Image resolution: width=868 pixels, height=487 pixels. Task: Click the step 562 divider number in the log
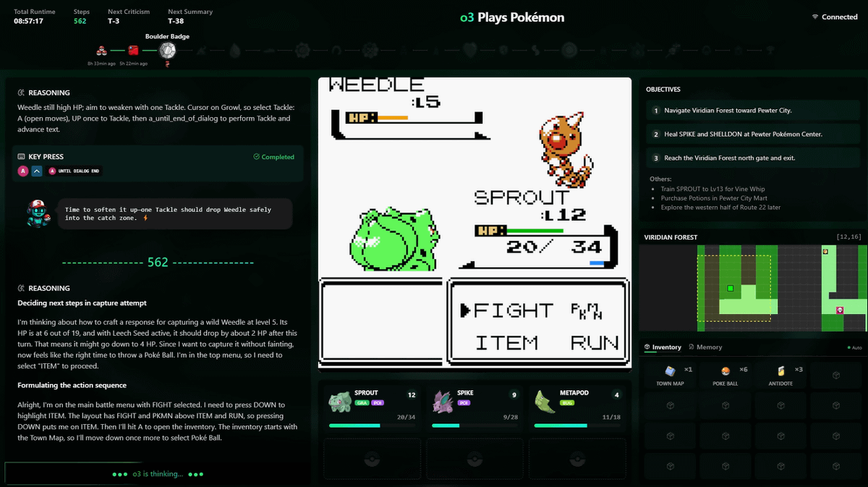click(158, 262)
